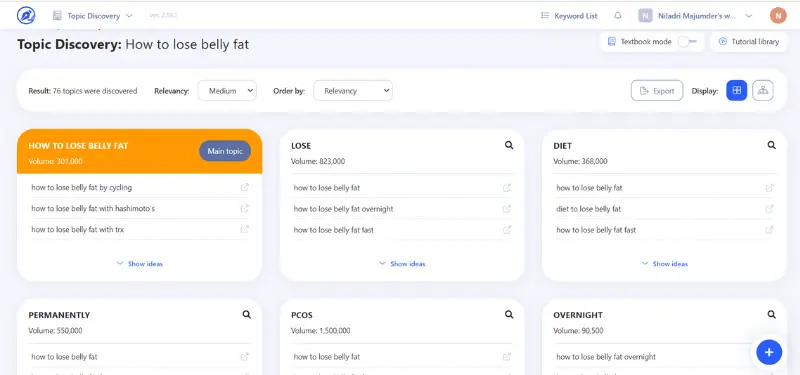This screenshot has width=800, height=375.
Task: Toggle Textbook mode switch
Action: click(687, 42)
